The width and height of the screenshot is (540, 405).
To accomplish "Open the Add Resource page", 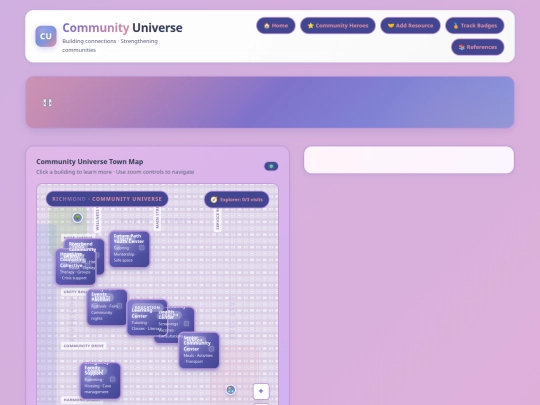I will [410, 25].
